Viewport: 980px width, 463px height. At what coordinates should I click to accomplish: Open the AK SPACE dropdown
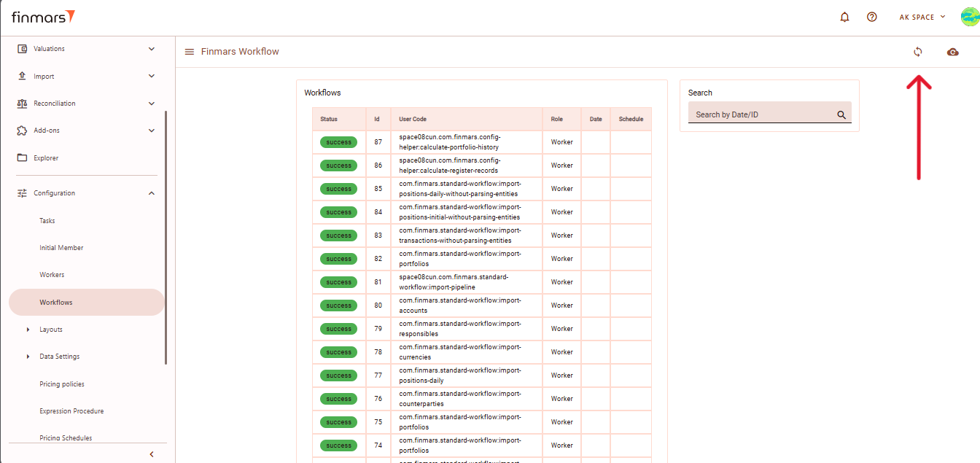tap(922, 17)
